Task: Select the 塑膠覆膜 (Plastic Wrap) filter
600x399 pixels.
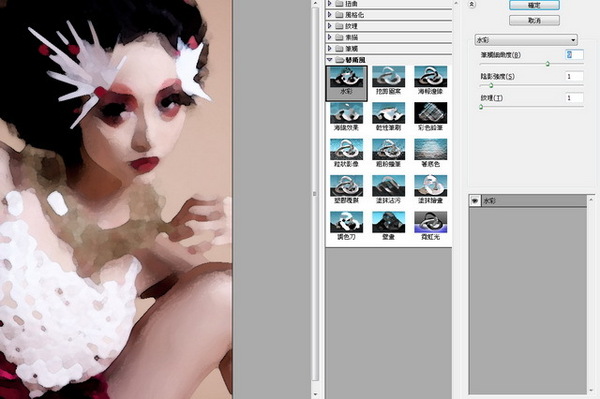Action: coord(346,189)
